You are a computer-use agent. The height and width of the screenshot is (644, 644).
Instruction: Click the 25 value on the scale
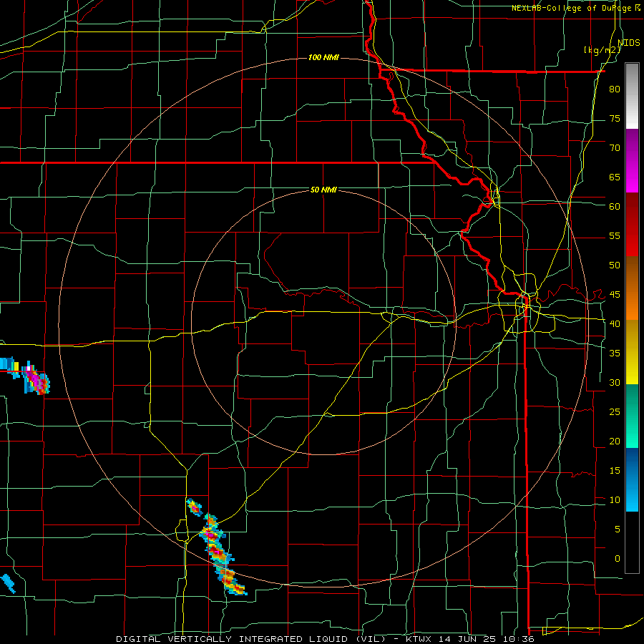(x=615, y=412)
